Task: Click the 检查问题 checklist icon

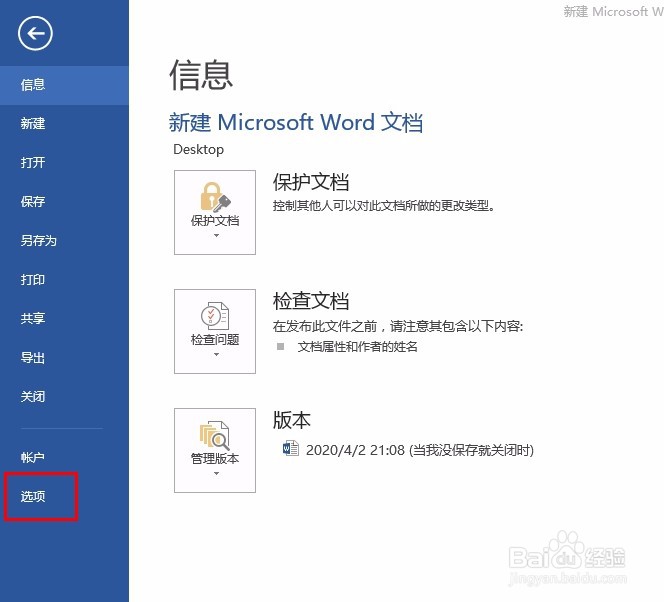Action: click(x=215, y=316)
